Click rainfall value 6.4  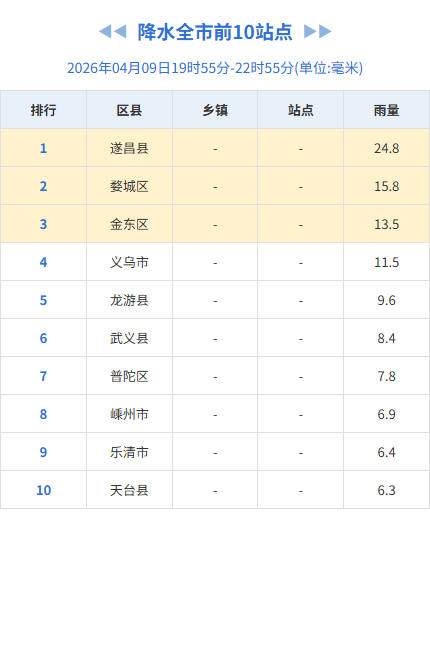point(386,452)
